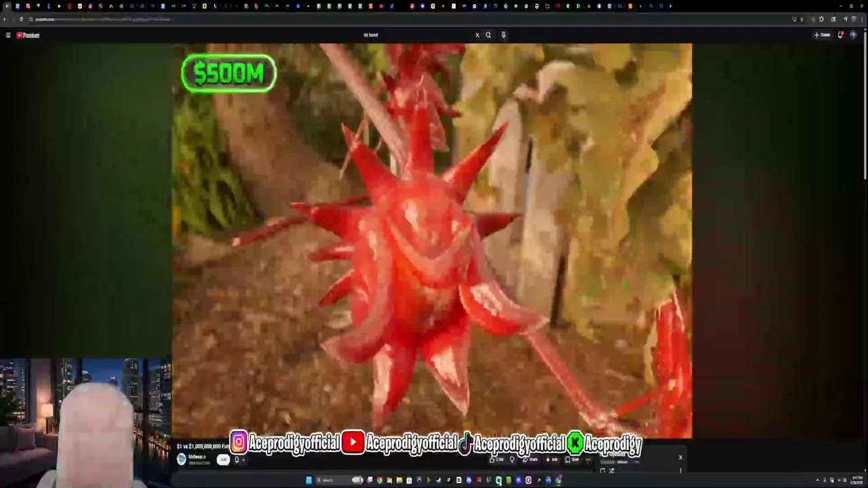Click the taskbar Search box
This screenshot has height=488, width=868.
point(339,480)
